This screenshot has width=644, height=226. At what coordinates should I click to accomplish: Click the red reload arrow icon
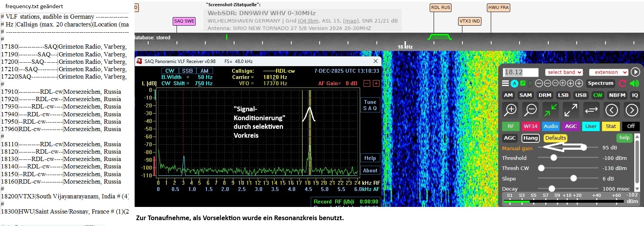(x=623, y=83)
